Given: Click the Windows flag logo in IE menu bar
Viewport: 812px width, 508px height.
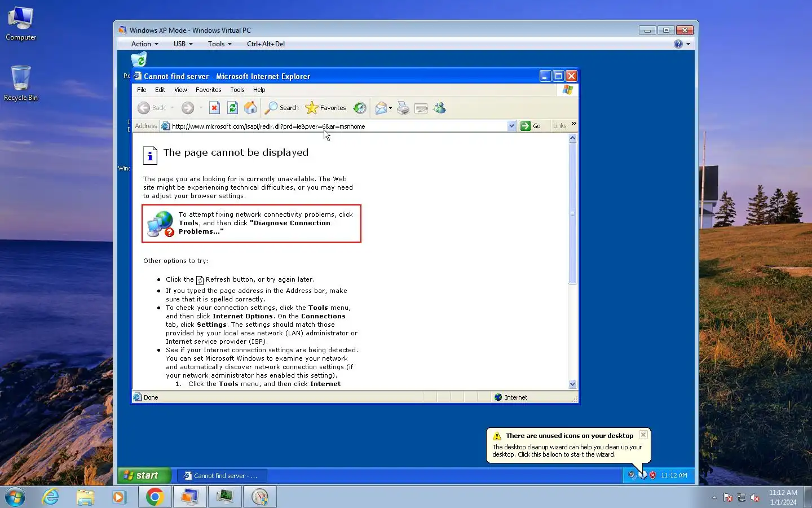Looking at the screenshot, I should tap(567, 90).
